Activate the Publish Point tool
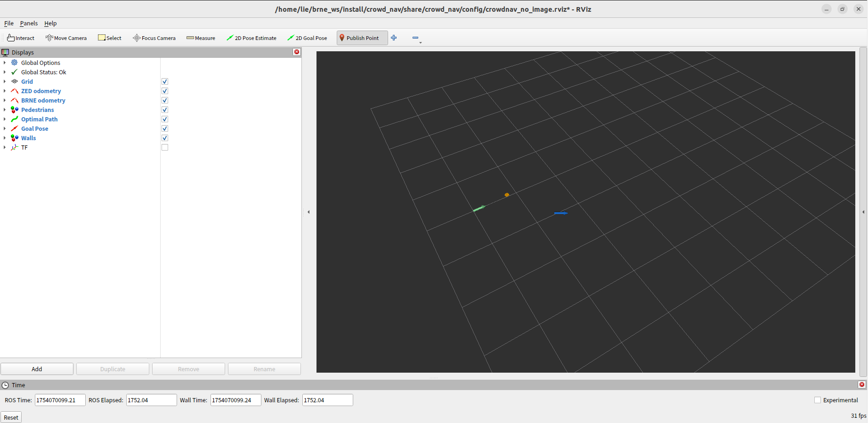The image size is (868, 423). 362,38
